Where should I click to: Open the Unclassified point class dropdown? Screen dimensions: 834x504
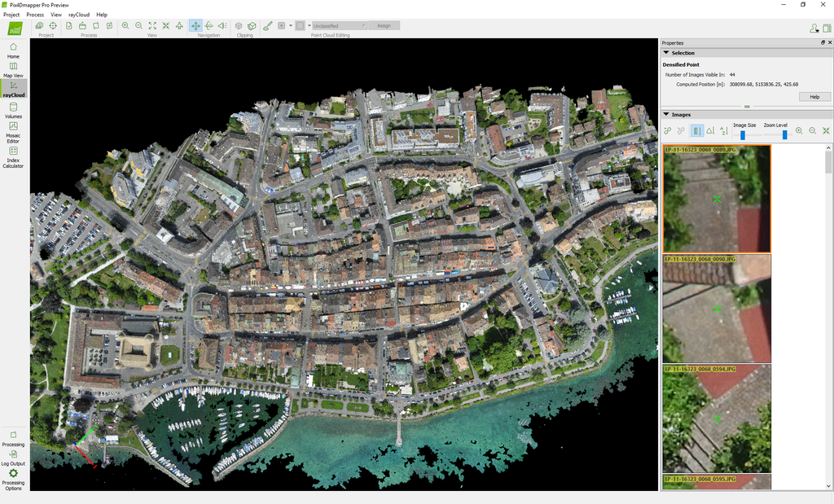tap(339, 25)
